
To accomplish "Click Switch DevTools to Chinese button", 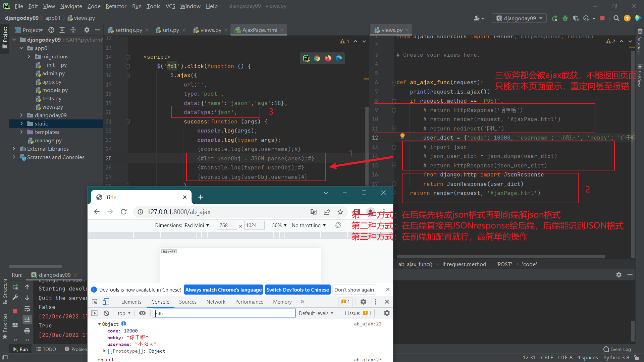I will tap(298, 290).
